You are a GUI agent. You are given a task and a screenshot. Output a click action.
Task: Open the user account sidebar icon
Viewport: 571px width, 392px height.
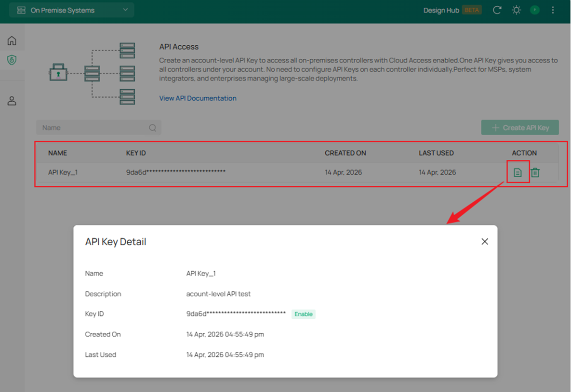point(12,101)
